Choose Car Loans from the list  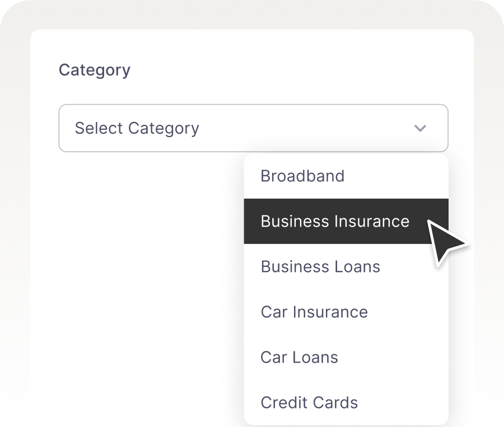click(299, 357)
